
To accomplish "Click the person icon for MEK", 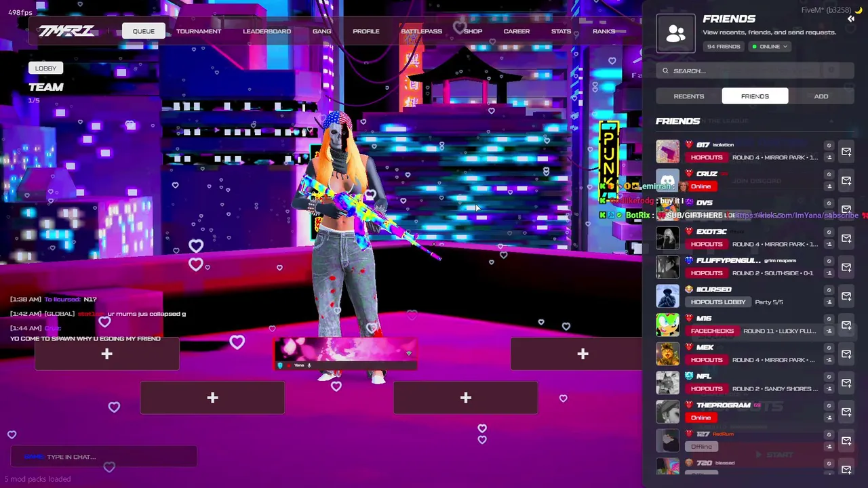I will click(829, 360).
